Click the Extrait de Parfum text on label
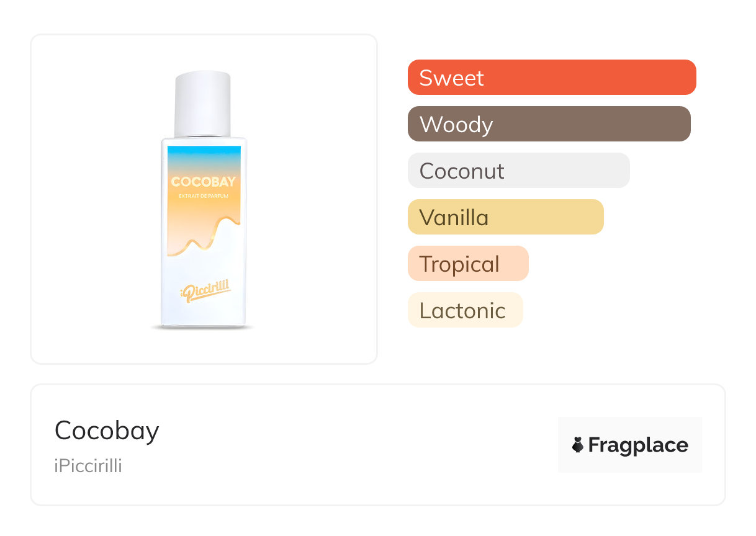 [x=203, y=197]
